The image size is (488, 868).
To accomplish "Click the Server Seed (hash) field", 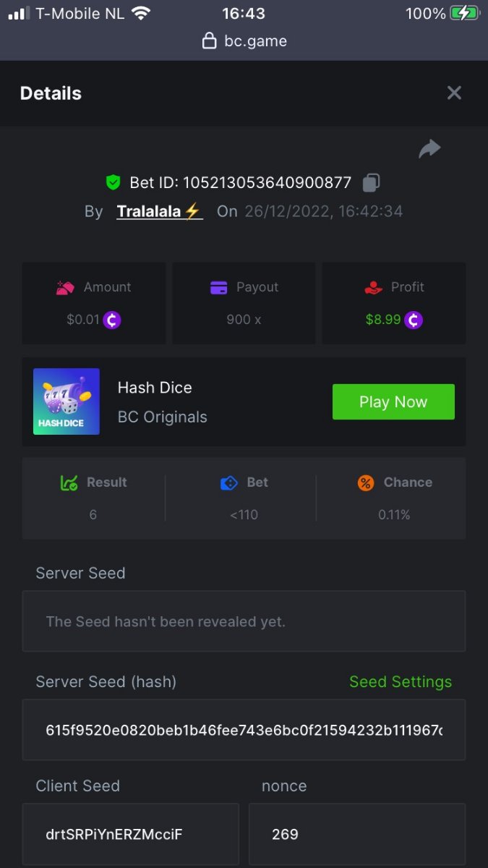I will 244,730.
